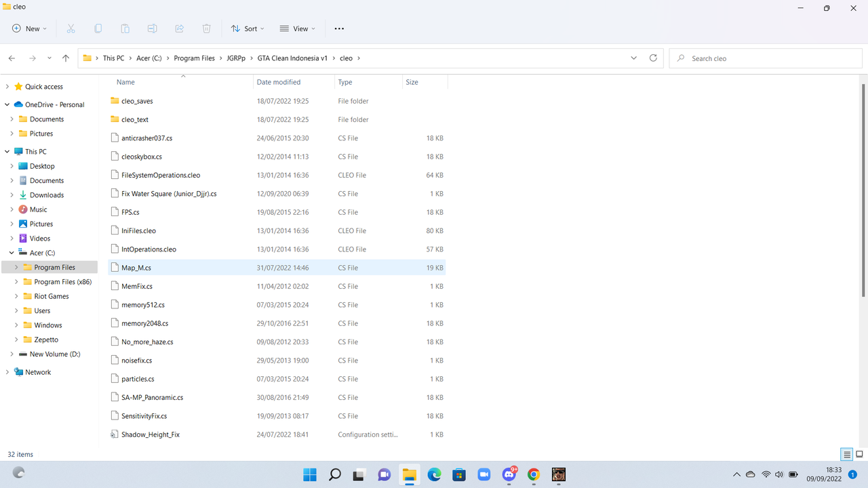The height and width of the screenshot is (488, 868).
Task: Open recent locations dropdown arrow
Action: click(x=50, y=58)
